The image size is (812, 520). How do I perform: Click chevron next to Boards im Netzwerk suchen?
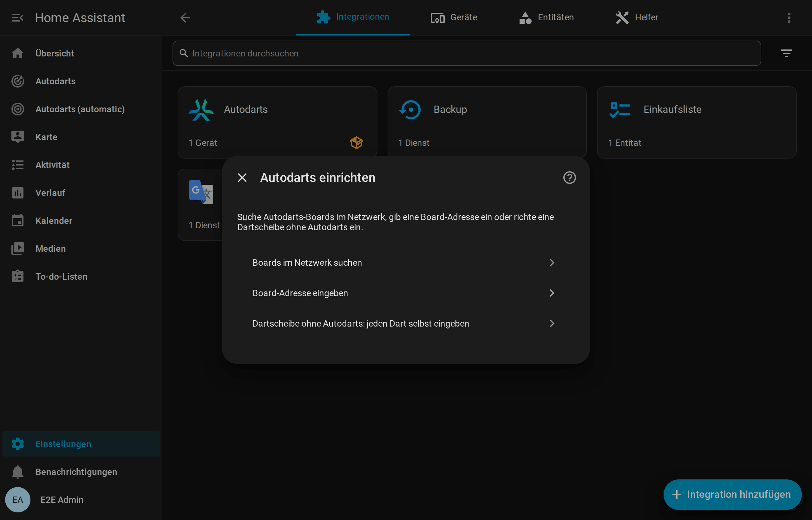click(552, 263)
